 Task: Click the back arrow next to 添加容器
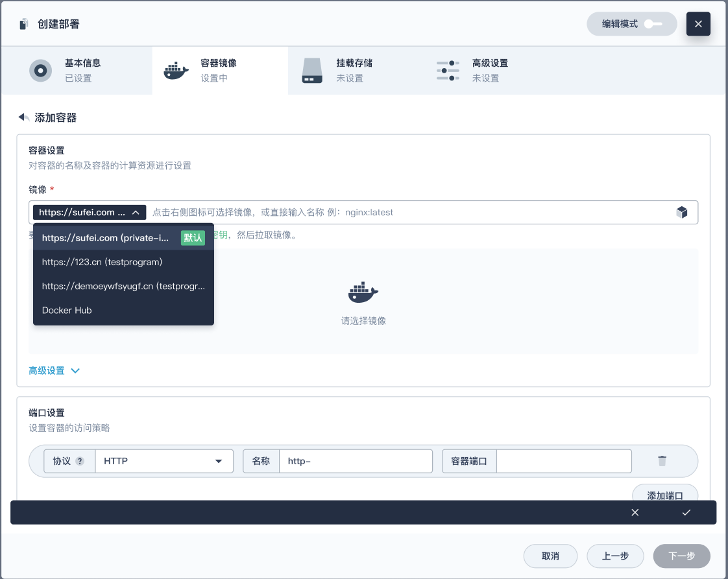tap(23, 117)
